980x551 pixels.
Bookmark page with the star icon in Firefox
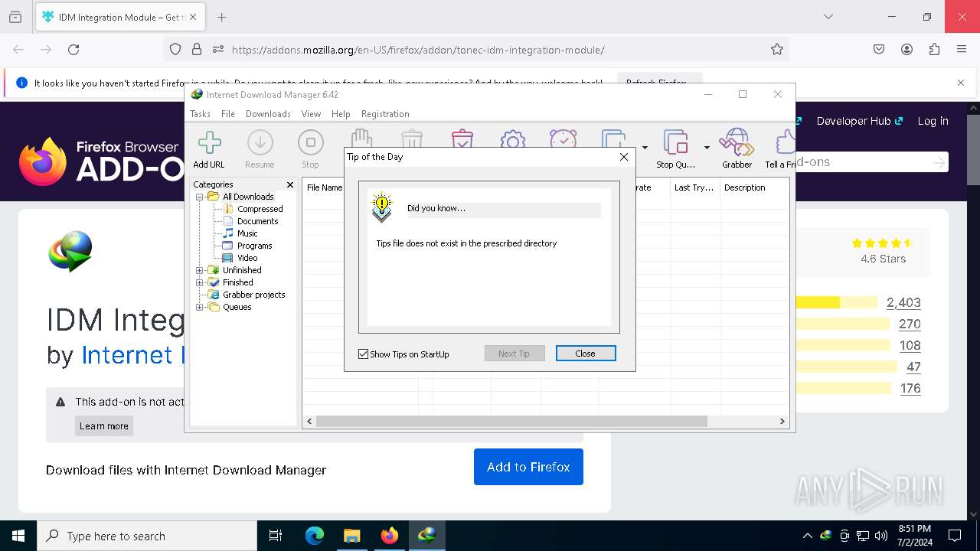[777, 50]
